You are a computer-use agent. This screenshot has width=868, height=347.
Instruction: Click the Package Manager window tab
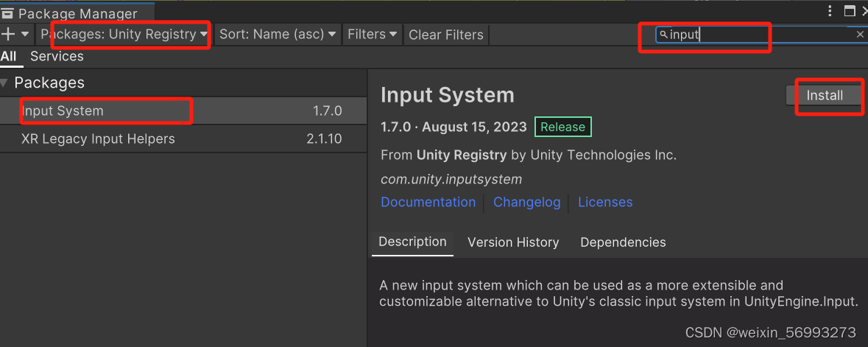coord(77,13)
